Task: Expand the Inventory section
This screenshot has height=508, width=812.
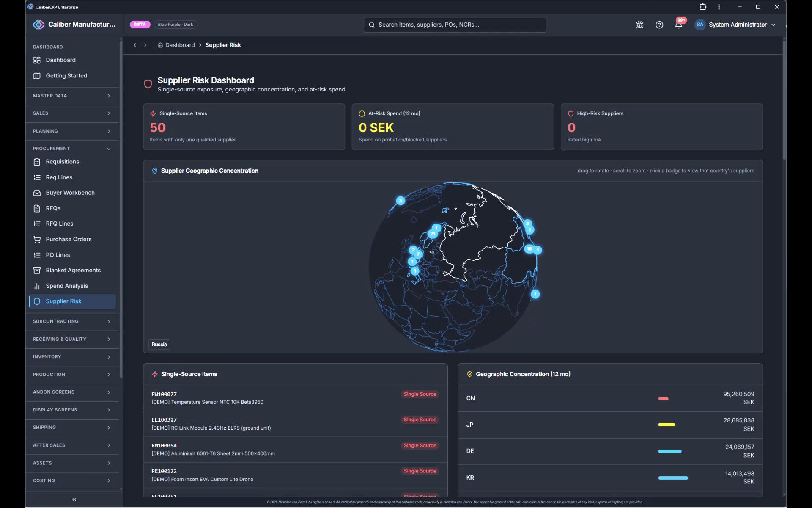Action: (x=72, y=357)
